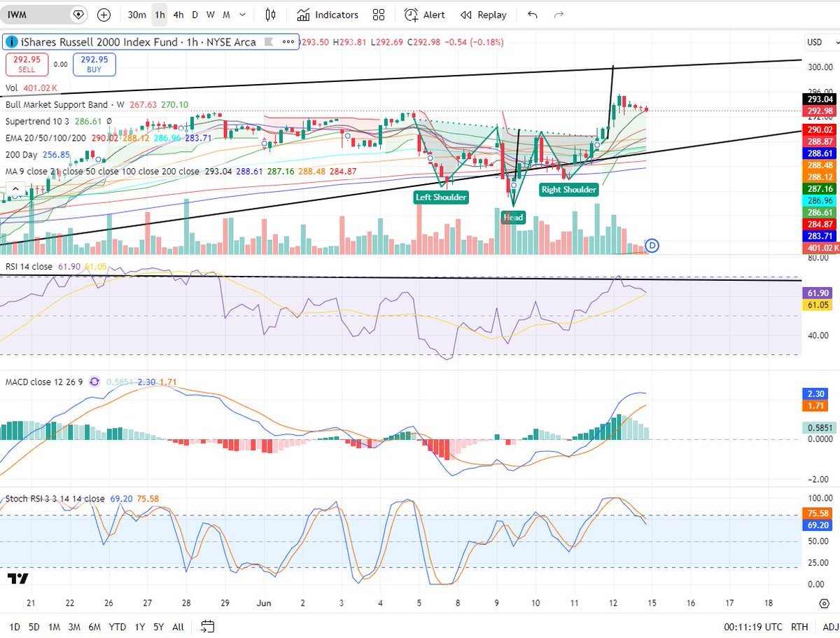840x638 pixels.
Task: Switch to the D daily timeframe
Action: pyautogui.click(x=195, y=15)
